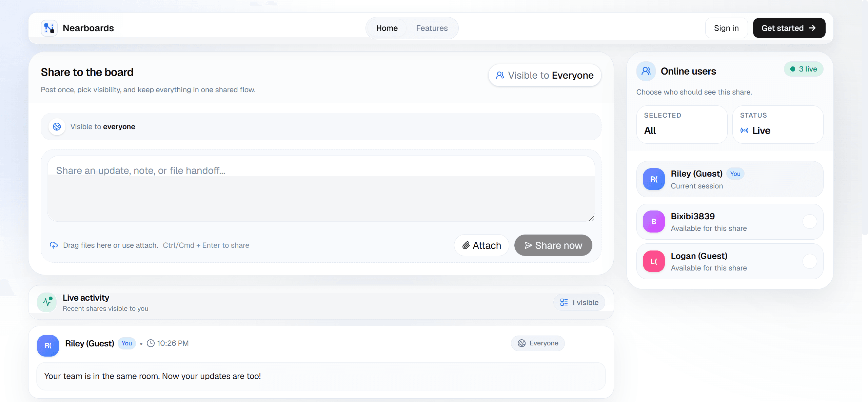The image size is (868, 402).
Task: Click the list icon in 1 visible badge
Action: click(564, 302)
